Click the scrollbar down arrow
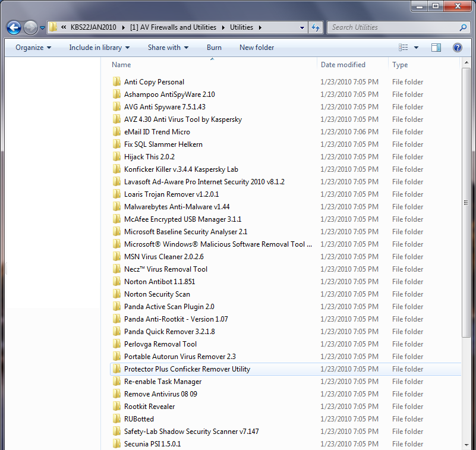 (466, 445)
